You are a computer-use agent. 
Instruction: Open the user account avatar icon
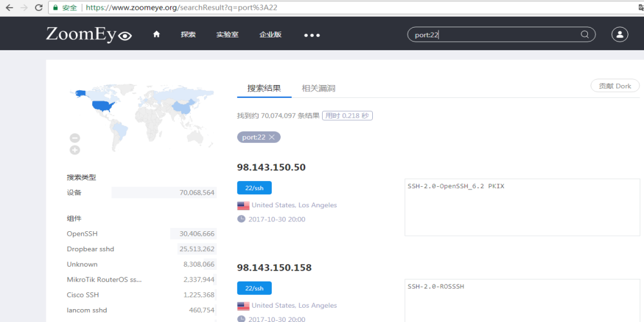pos(620,35)
